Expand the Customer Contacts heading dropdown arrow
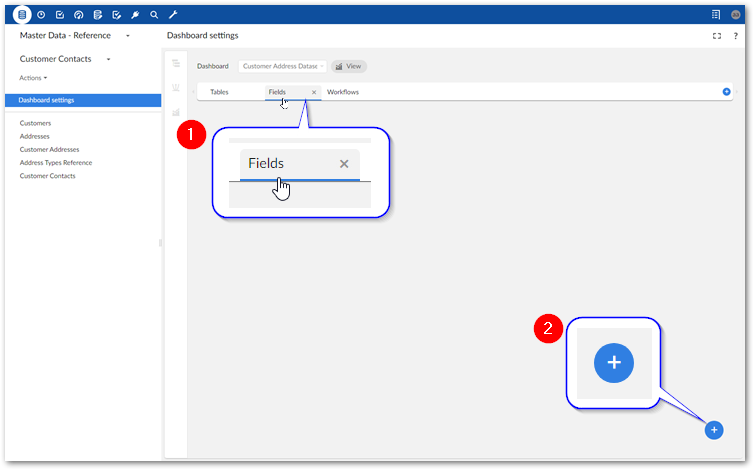Viewport: 754px width, 470px height. coord(109,60)
